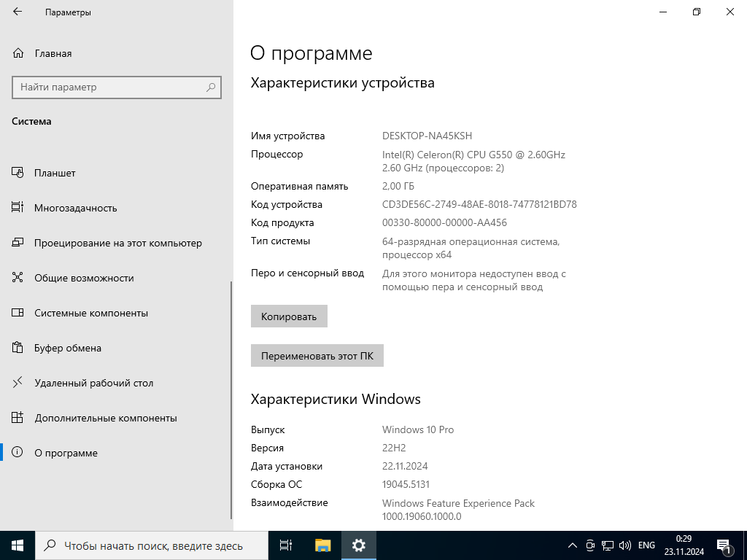747x560 pixels.
Task: Click the Система section heading
Action: [x=31, y=121]
